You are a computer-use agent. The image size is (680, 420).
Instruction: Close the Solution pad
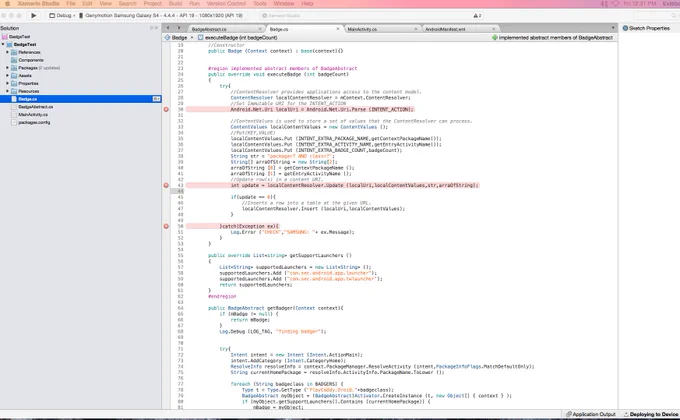(157, 28)
